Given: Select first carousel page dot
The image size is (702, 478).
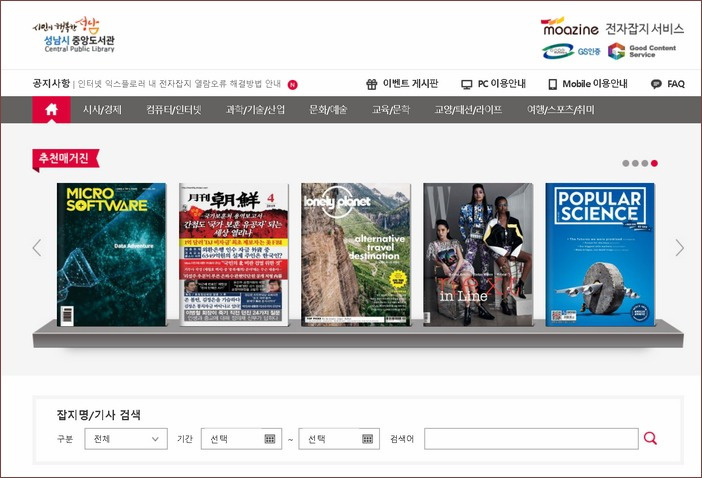Looking at the screenshot, I should click(x=625, y=163).
